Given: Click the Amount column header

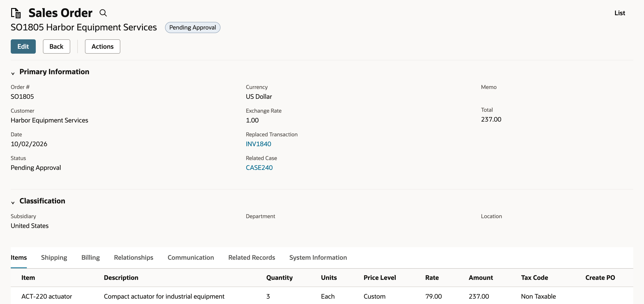Looking at the screenshot, I should coord(481,278).
